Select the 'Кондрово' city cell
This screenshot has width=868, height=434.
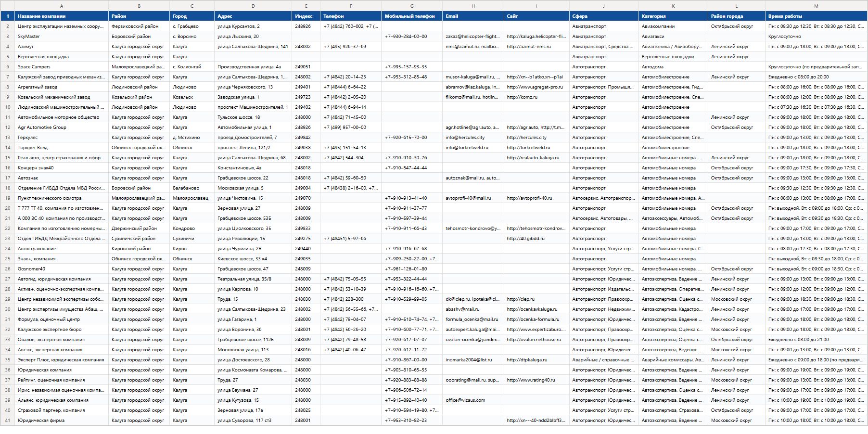[192, 229]
